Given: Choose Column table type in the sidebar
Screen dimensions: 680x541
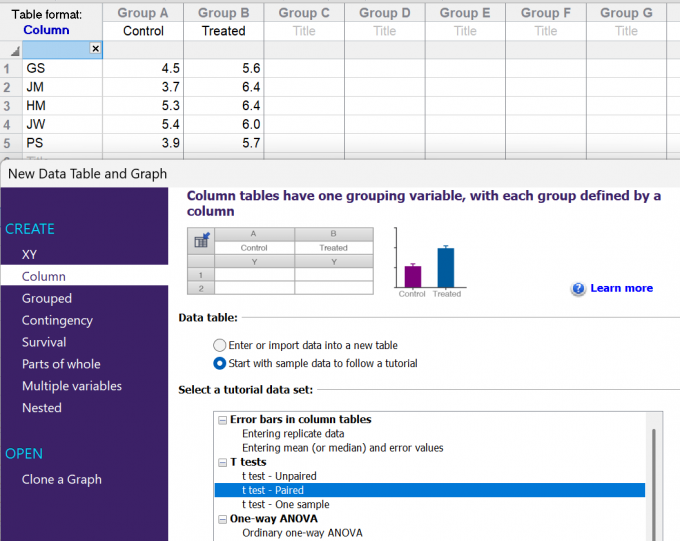Looking at the screenshot, I should [x=84, y=276].
